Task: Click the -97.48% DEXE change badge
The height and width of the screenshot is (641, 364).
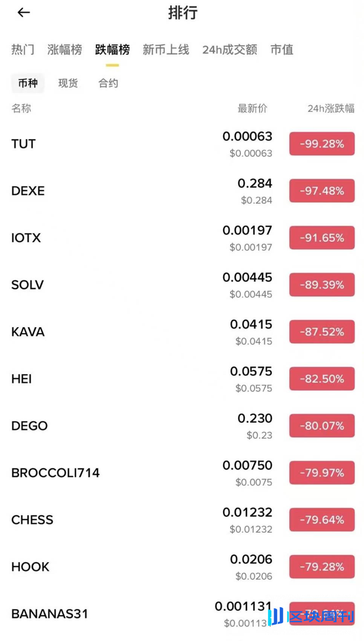Action: coord(322,191)
